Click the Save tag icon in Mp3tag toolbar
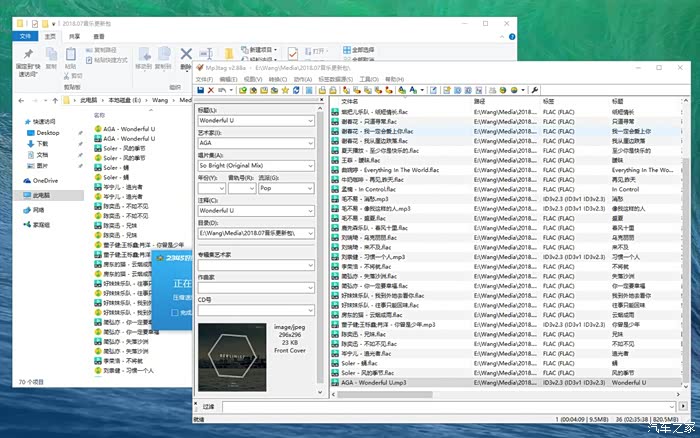Screen dimensions: 700x438 coord(200,90)
